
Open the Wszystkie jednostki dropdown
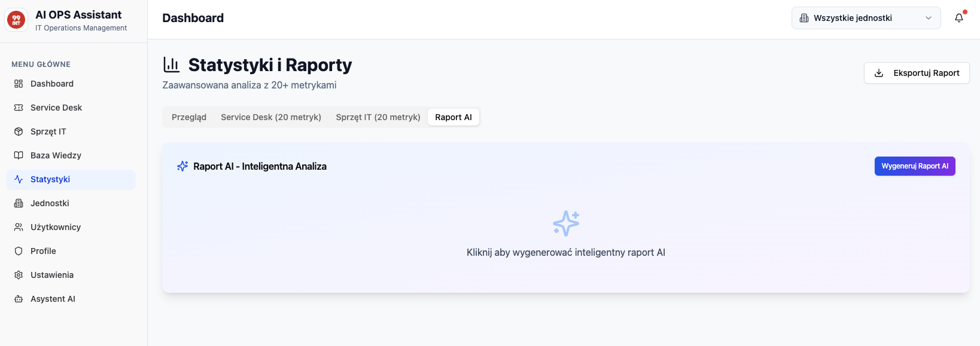point(860,18)
